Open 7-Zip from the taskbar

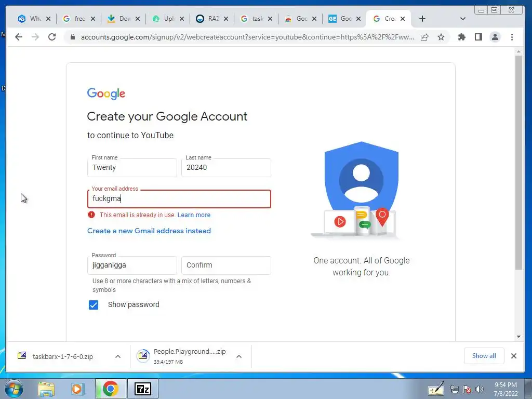142,389
